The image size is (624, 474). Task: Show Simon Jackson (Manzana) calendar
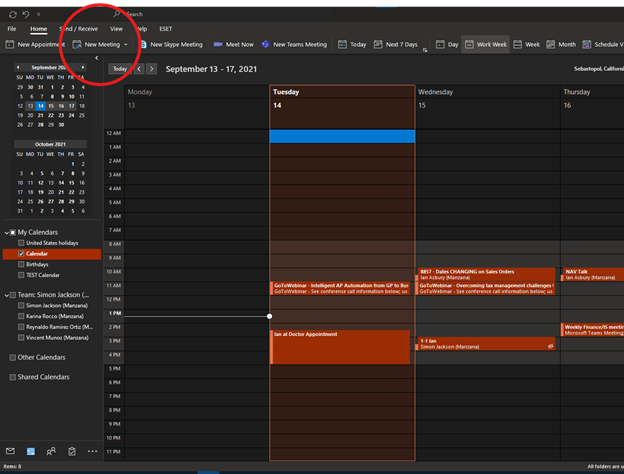(x=21, y=306)
